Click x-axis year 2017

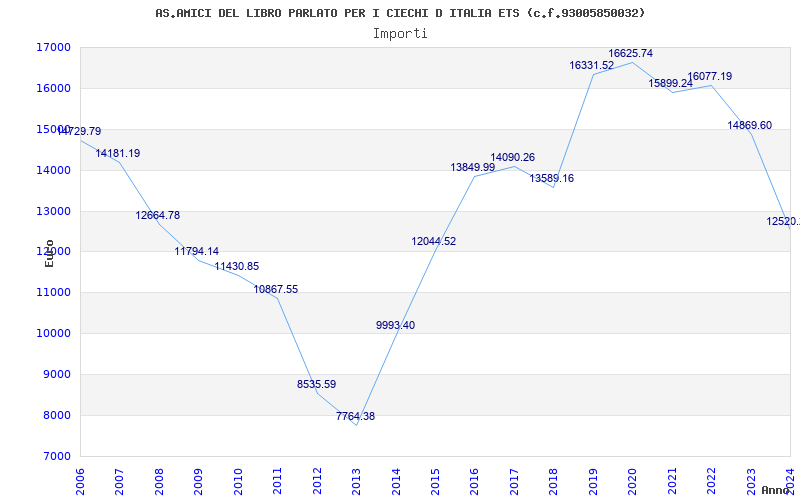pyautogui.click(x=514, y=481)
